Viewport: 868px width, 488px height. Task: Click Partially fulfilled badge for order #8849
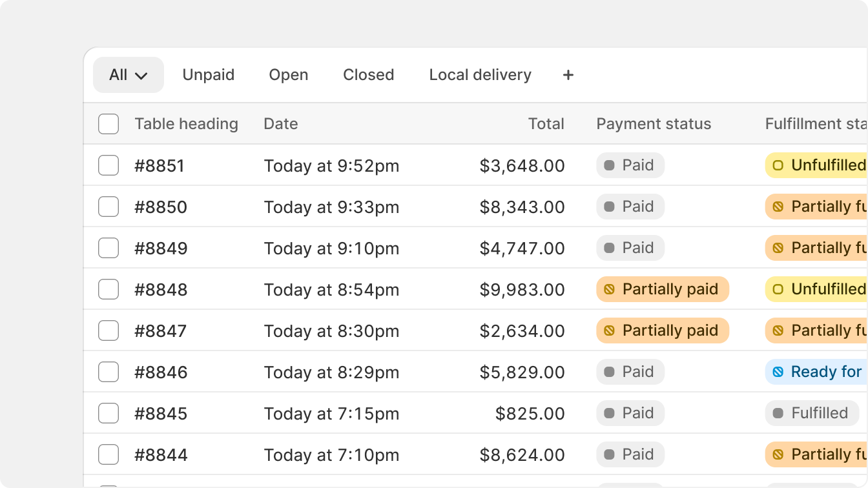click(816, 248)
